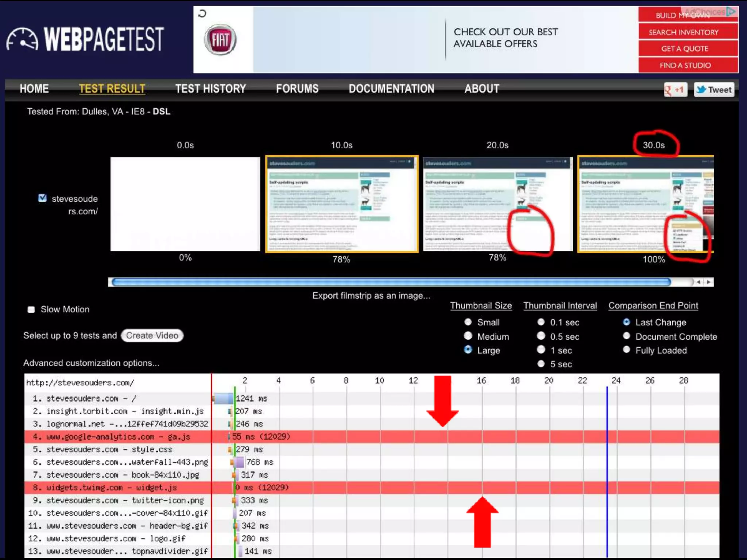Click the Google +1 button
The width and height of the screenshot is (747, 560).
click(x=675, y=90)
